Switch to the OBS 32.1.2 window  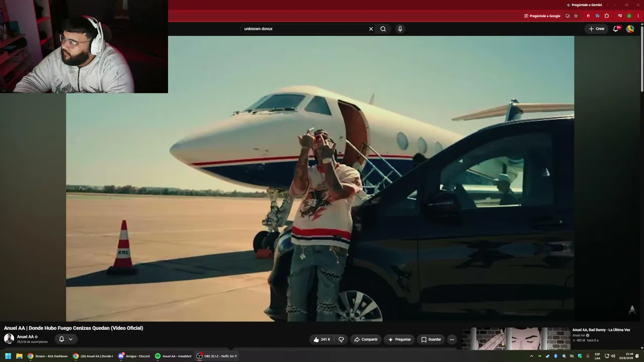coord(217,356)
